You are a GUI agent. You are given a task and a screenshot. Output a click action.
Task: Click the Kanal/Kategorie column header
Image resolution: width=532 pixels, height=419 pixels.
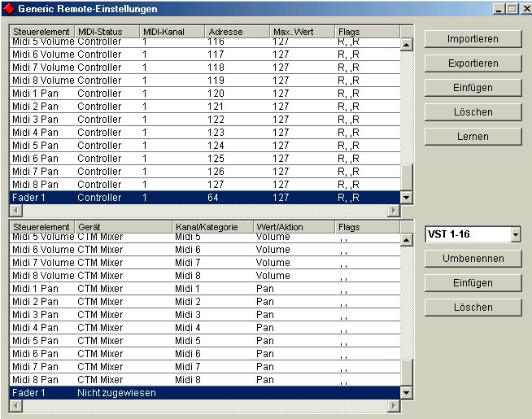[212, 227]
